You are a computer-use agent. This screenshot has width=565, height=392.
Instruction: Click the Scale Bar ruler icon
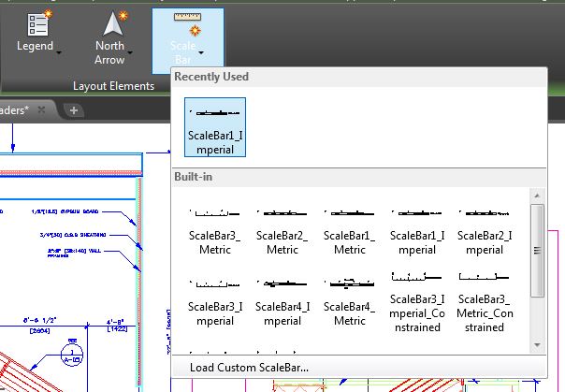188,21
